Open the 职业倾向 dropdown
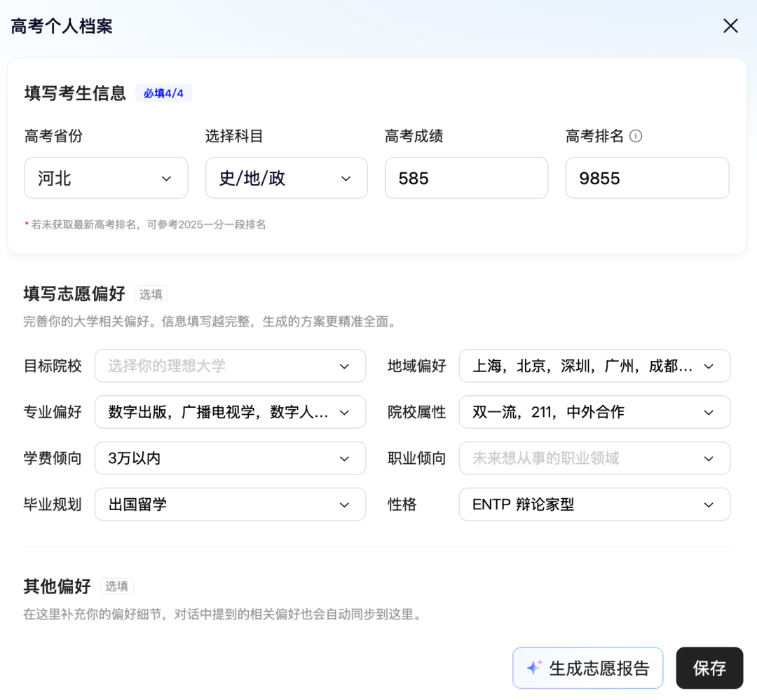The height and width of the screenshot is (700, 757). tap(594, 458)
